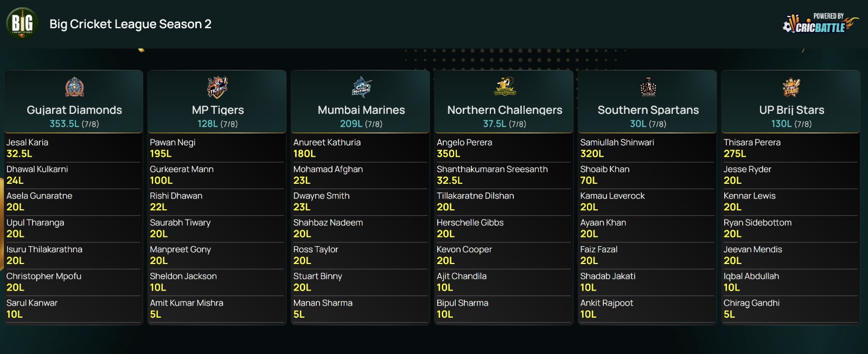Click the Southern Spartans team logo
The height and width of the screenshot is (354, 868).
tap(648, 87)
